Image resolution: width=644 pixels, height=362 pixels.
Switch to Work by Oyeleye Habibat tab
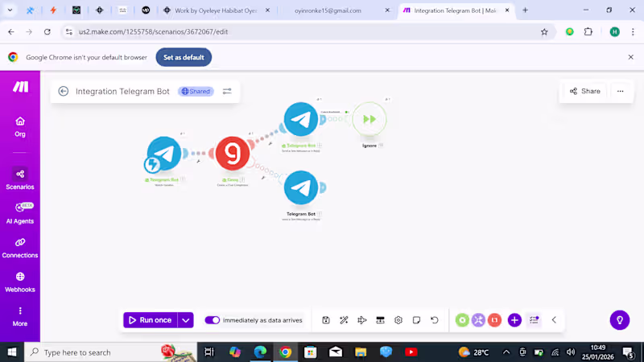point(217,10)
